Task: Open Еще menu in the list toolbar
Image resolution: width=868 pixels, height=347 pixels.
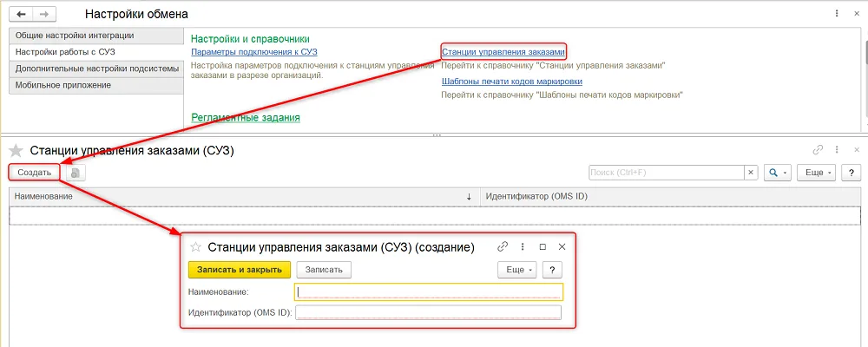Action: (x=816, y=173)
